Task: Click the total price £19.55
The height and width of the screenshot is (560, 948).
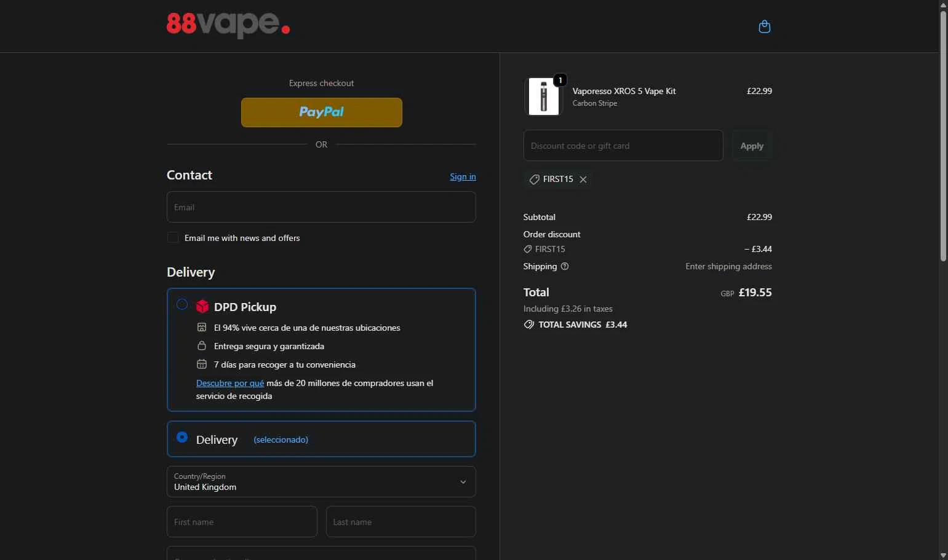Action: coord(755,293)
